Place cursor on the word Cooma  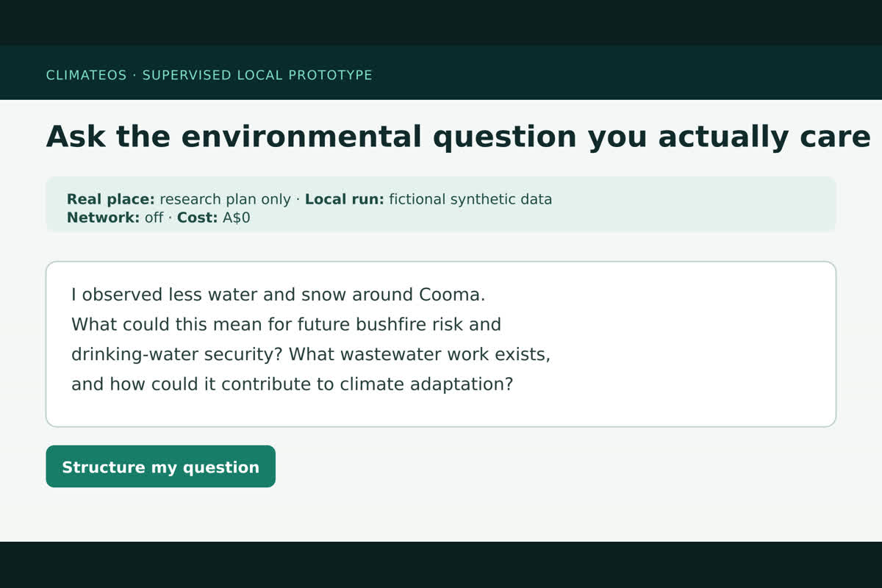tap(452, 295)
